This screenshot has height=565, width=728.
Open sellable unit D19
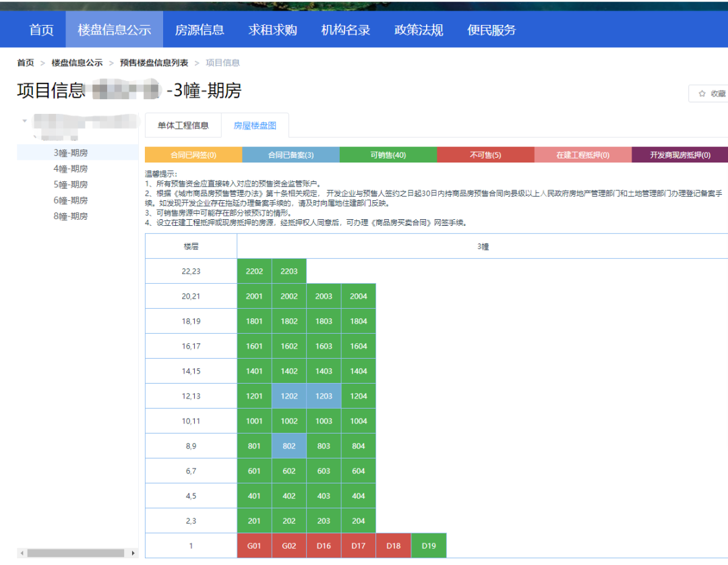click(429, 545)
